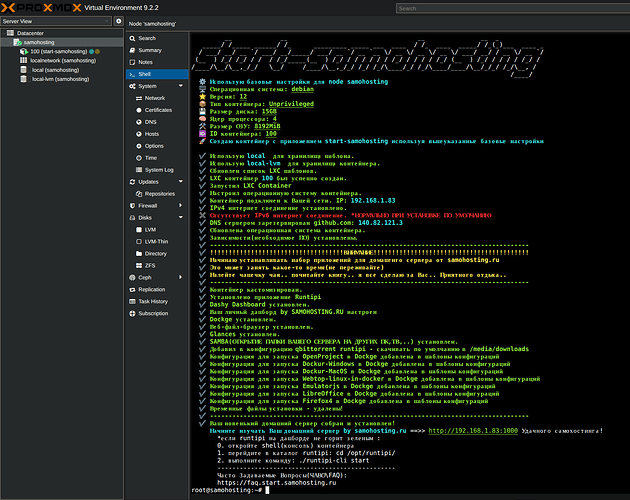Expand the Firewall submenu arrow

[x=180, y=205]
